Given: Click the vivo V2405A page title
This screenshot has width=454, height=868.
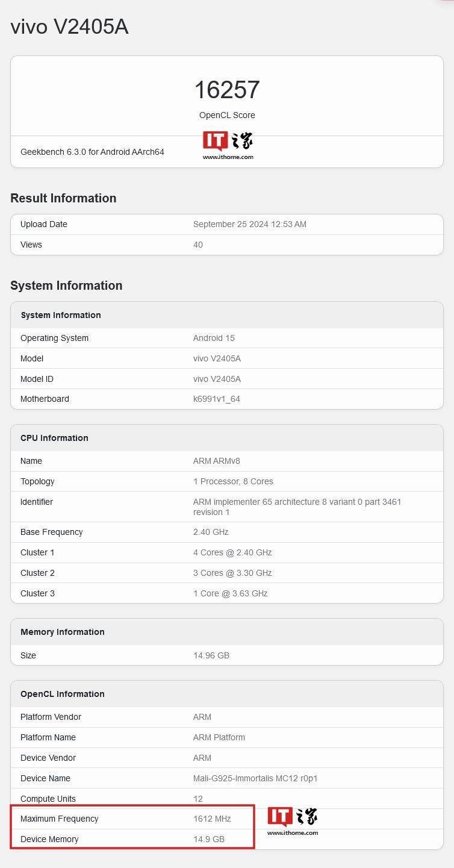Looking at the screenshot, I should coord(69,27).
